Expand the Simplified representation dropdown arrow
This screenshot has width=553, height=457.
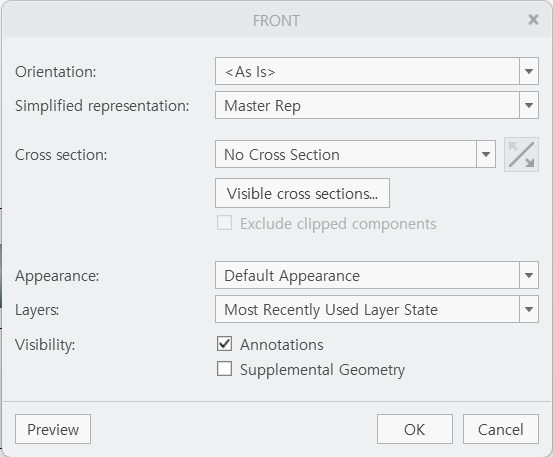529,105
